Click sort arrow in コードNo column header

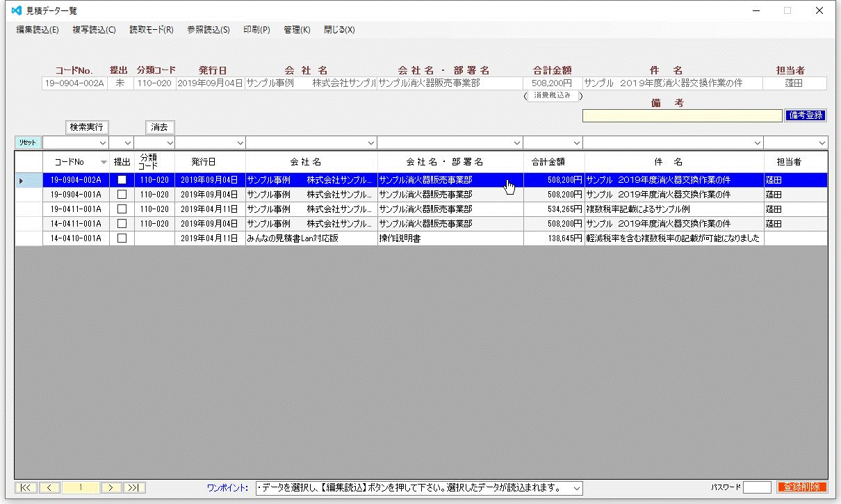tap(104, 162)
